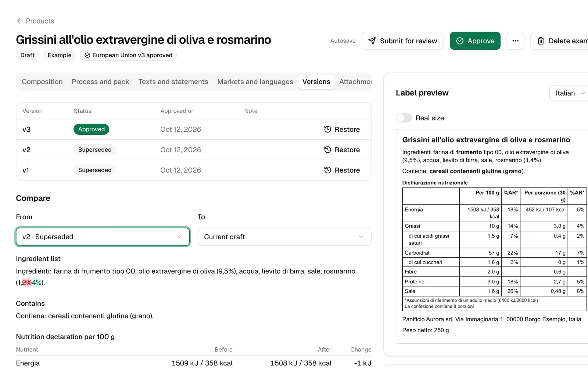The image size is (588, 368).
Task: Select the Process and pack tab
Action: [x=100, y=82]
